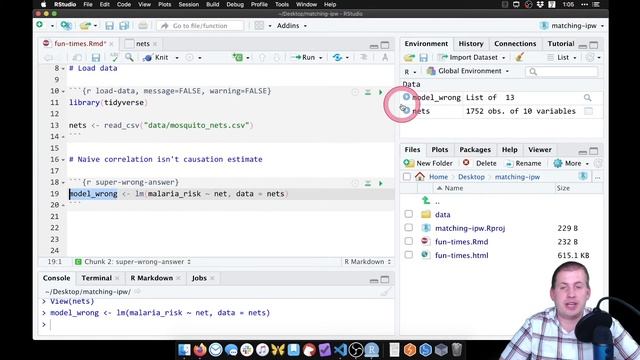This screenshot has width=640, height=360.
Task: Click the Insert Chunk green icon
Action: point(238,58)
